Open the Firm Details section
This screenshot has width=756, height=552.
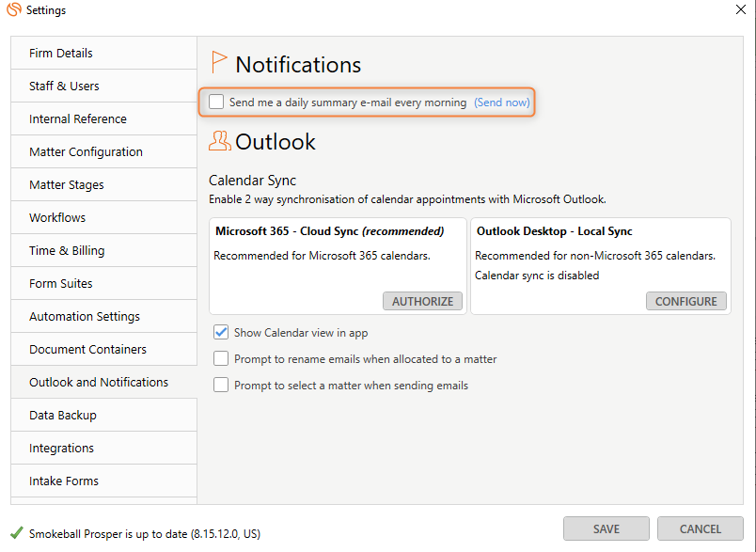pyautogui.click(x=103, y=53)
